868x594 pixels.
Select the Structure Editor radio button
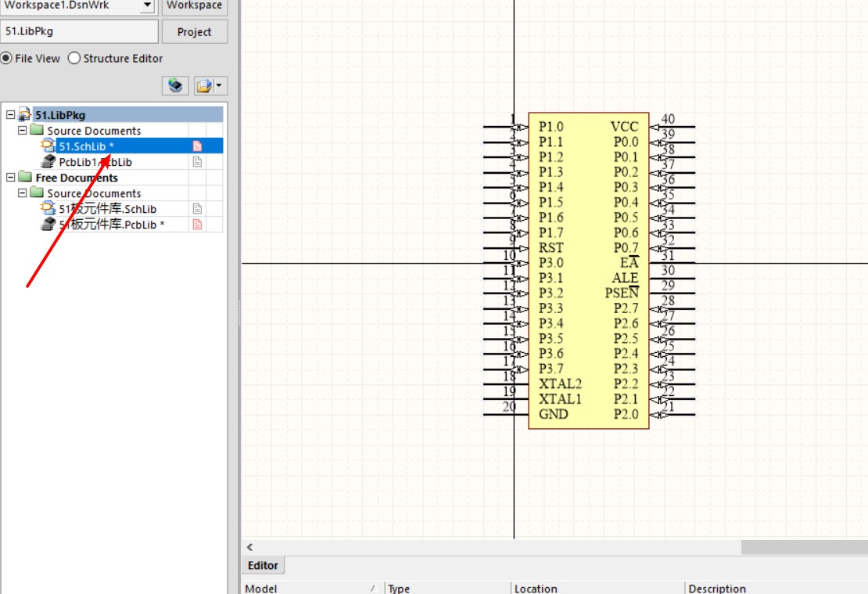pos(74,58)
